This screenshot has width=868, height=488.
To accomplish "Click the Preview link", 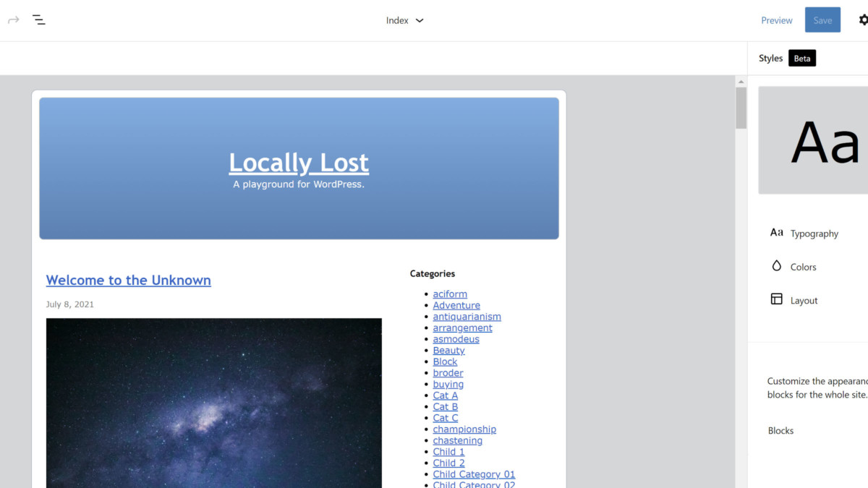I will tap(776, 20).
